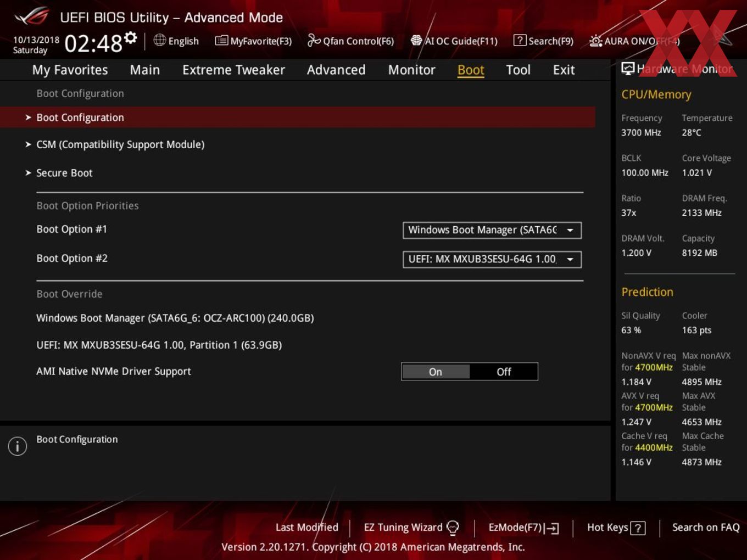Screen dimensions: 747x560
Task: Click the Hardware Monitor screen icon
Action: (628, 68)
